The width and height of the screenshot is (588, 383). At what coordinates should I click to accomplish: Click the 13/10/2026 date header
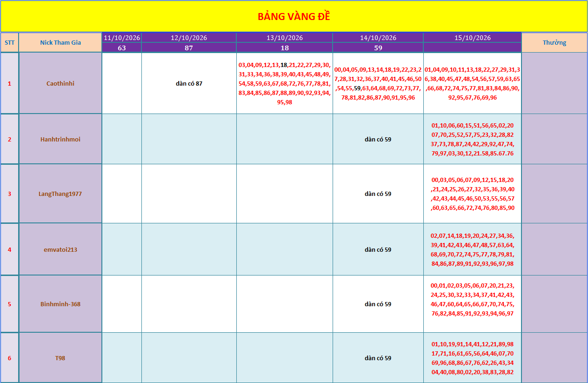click(x=285, y=38)
